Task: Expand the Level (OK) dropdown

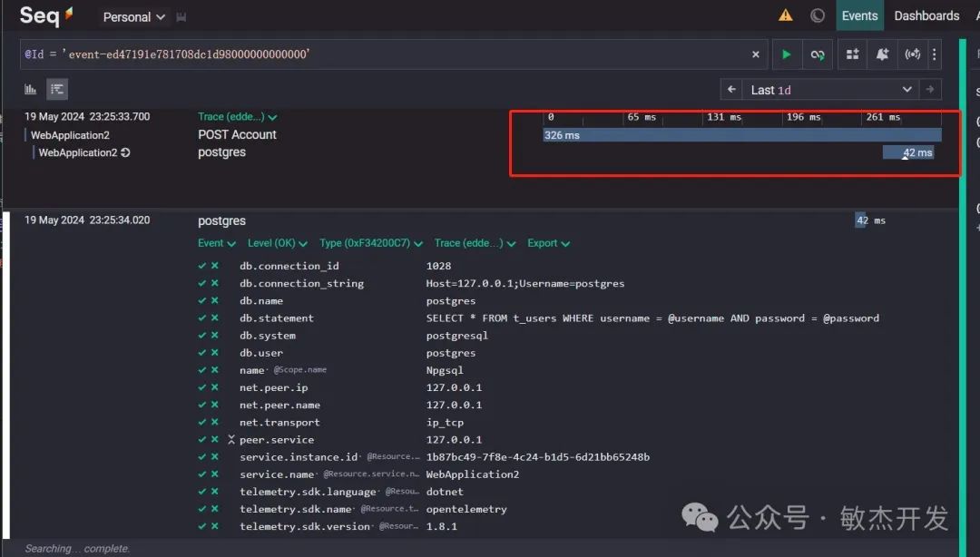Action: 277,243
